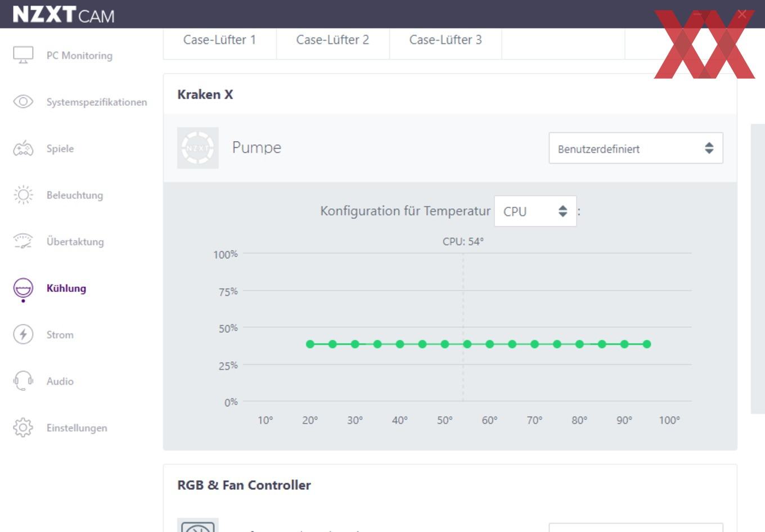This screenshot has width=765, height=532.
Task: Click the CPU: 54° temperature readout
Action: point(463,242)
